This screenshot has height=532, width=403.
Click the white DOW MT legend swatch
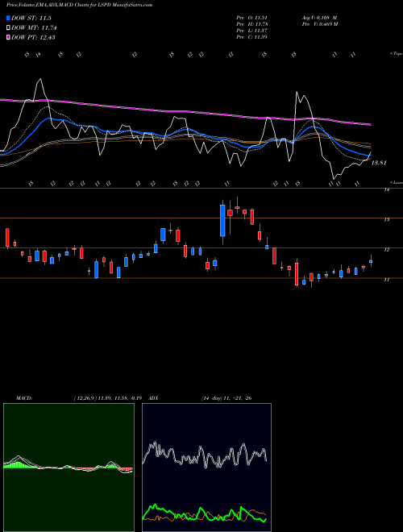[8, 28]
